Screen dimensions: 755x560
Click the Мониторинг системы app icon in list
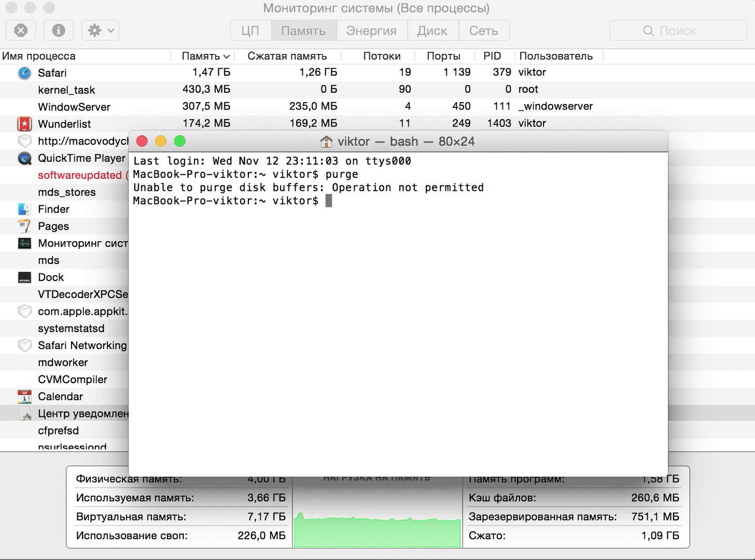(24, 243)
